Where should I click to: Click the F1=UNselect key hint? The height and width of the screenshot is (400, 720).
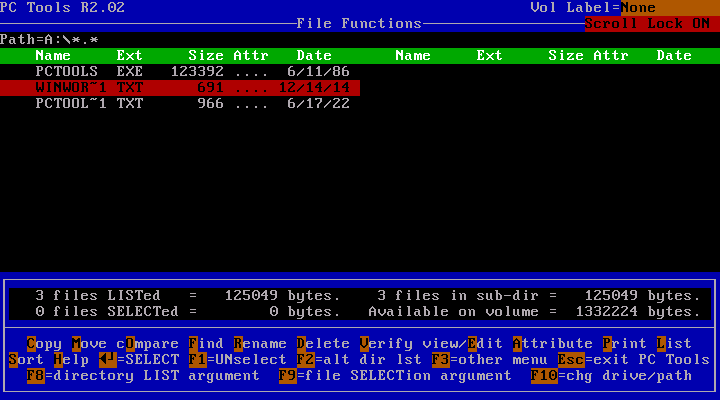tap(238, 360)
